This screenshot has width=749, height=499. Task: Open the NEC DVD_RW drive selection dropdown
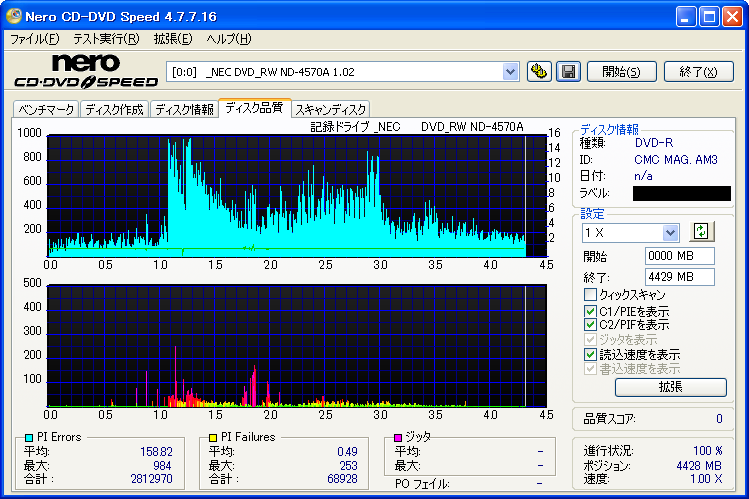pos(510,72)
